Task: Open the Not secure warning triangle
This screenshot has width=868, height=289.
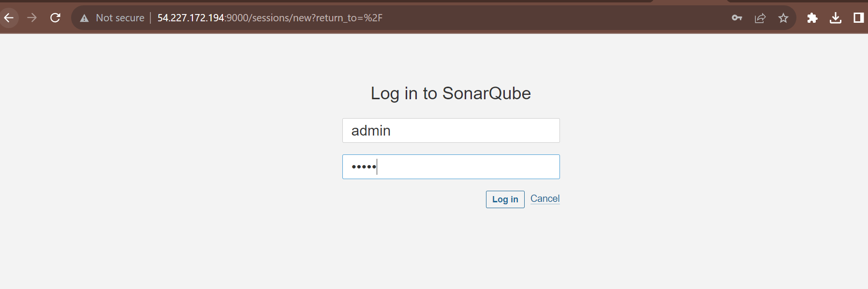Action: (84, 18)
